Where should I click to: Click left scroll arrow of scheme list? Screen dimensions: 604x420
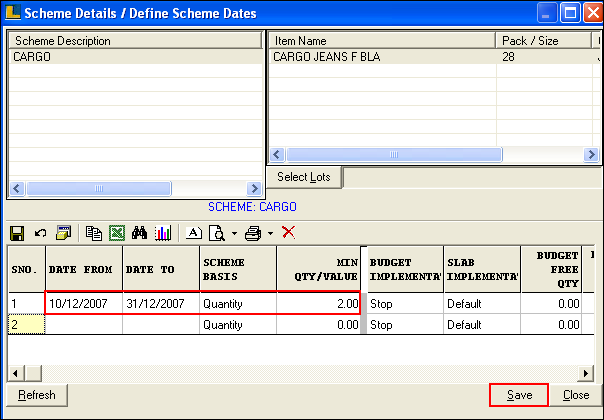[17, 188]
